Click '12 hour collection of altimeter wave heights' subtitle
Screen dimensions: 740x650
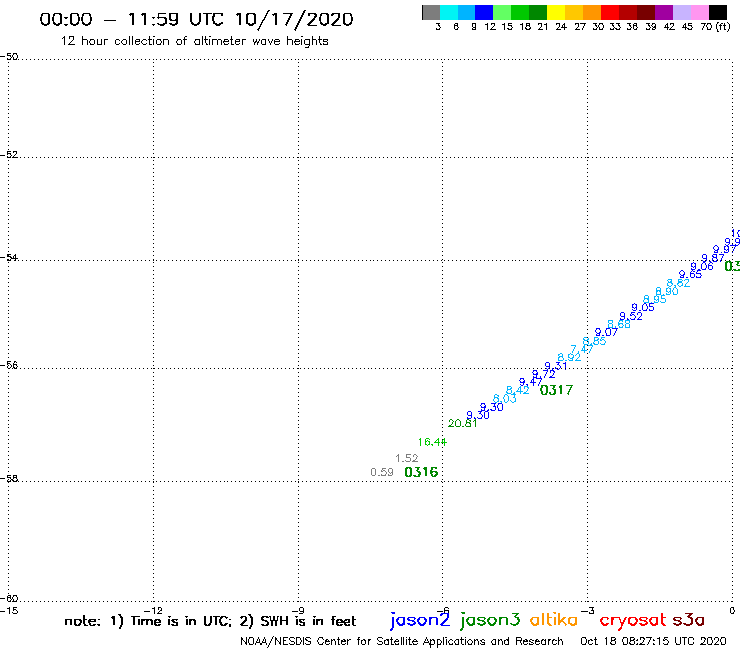coord(194,41)
